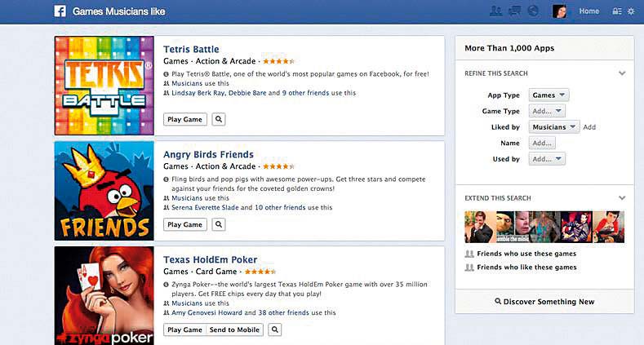Open privacy shortcuts icon in header

pyautogui.click(x=616, y=11)
